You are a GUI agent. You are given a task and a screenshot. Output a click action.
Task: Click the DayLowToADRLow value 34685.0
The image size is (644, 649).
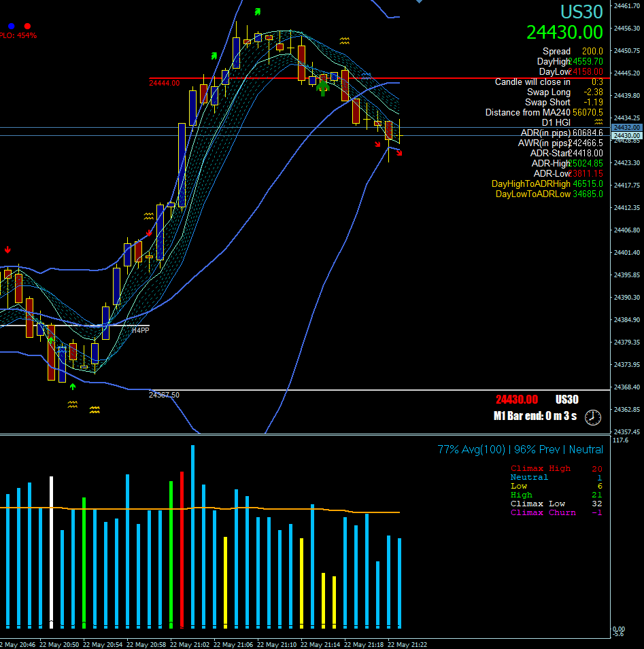tap(588, 194)
